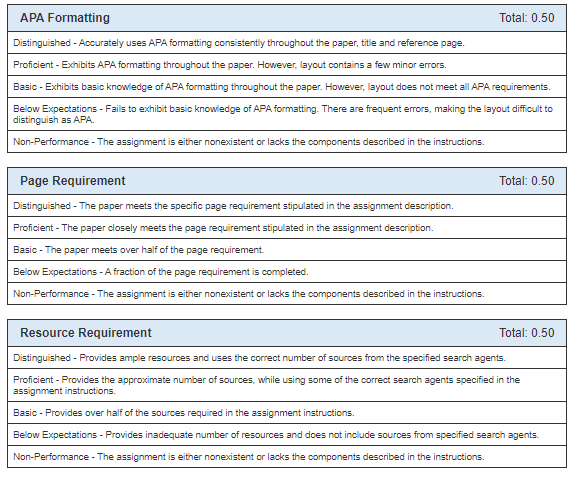
Task: Pick Basic row about half the sources
Action: point(287,413)
